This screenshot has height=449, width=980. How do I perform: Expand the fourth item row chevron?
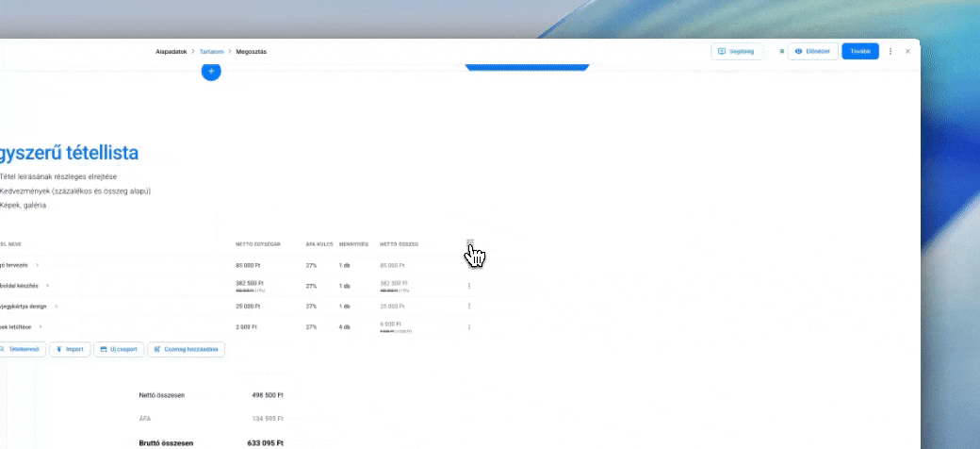pyautogui.click(x=41, y=327)
